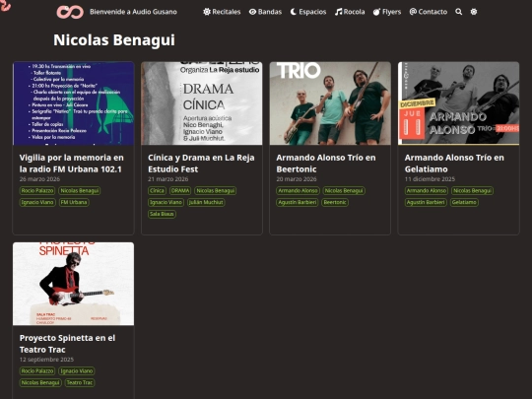
Task: Open Drama Cínica flyer thumbnail
Action: point(202,103)
